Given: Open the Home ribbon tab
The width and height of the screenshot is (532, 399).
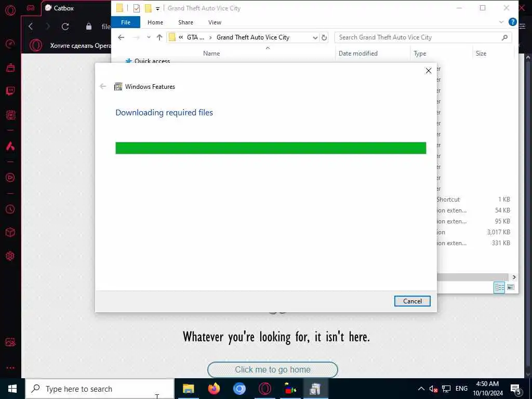Looking at the screenshot, I should (155, 22).
